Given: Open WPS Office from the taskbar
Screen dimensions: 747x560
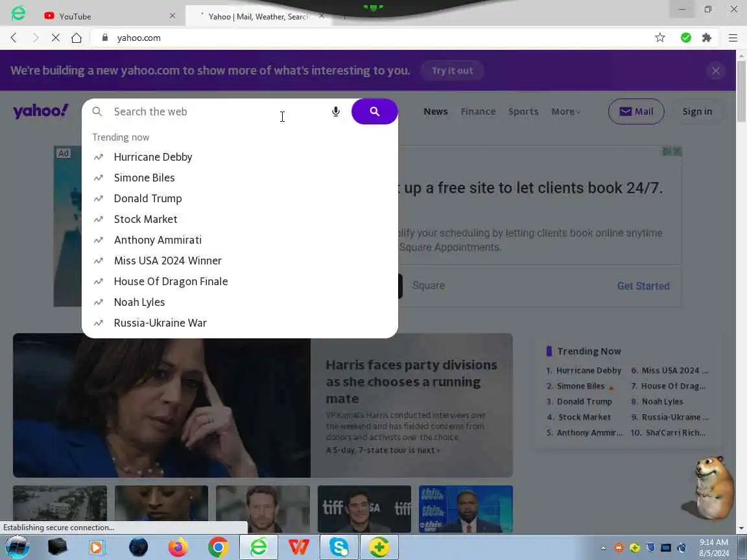Looking at the screenshot, I should click(x=299, y=547).
